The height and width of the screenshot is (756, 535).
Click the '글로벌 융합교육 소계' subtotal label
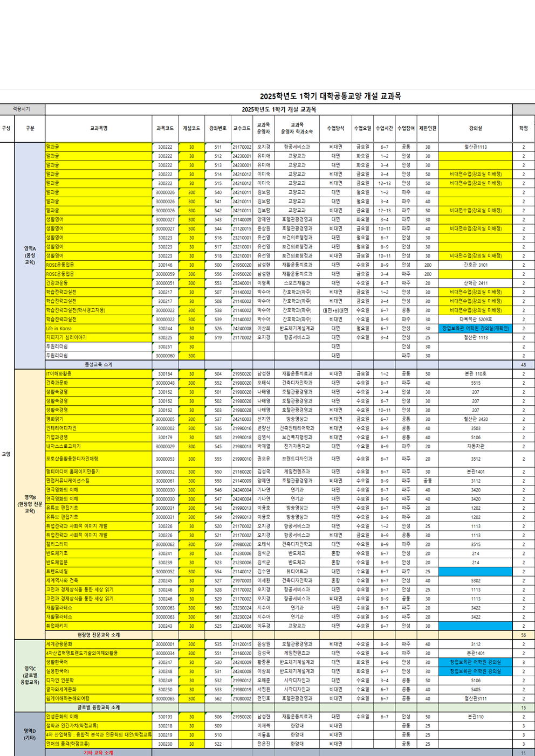[99, 708]
